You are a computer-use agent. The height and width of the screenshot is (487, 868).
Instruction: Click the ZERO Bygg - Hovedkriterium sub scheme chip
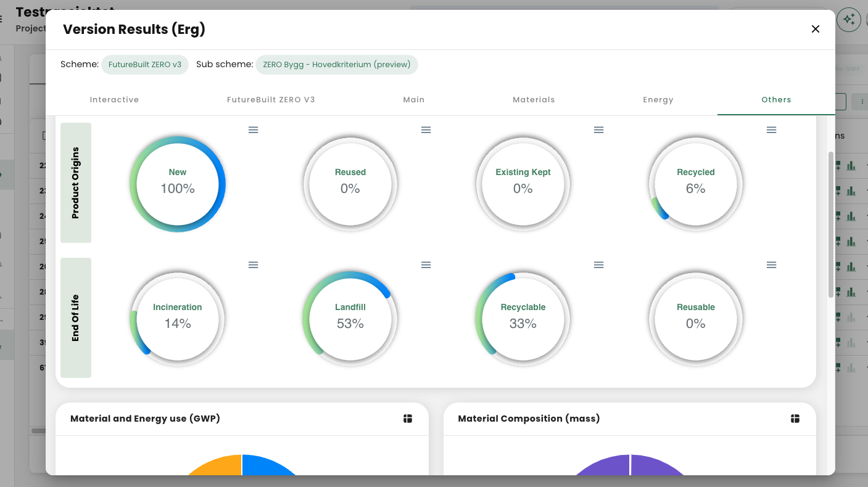click(337, 65)
